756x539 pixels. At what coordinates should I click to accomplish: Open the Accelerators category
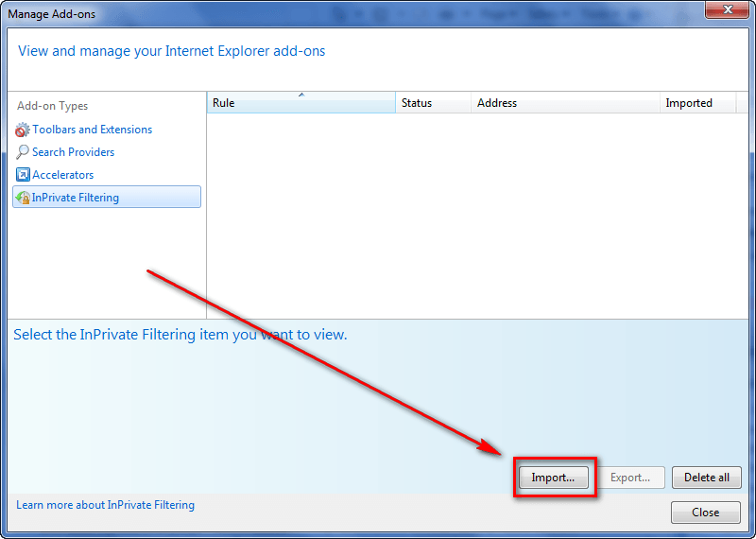click(63, 175)
